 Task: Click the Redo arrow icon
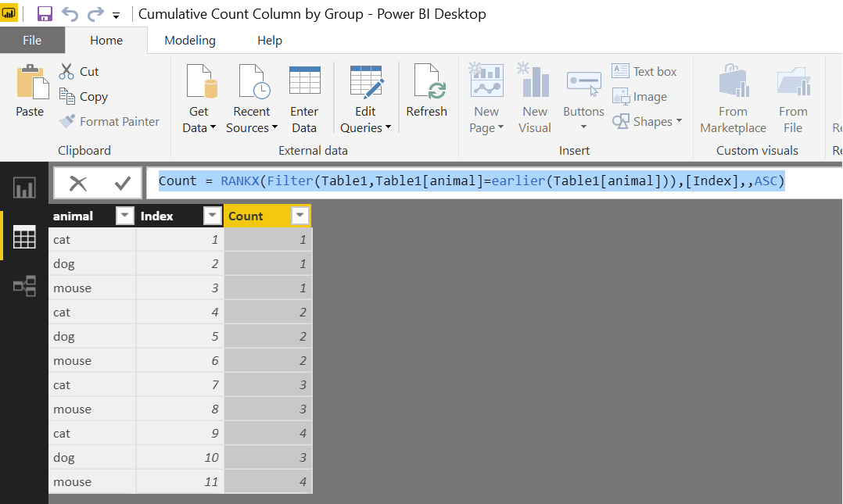click(95, 14)
